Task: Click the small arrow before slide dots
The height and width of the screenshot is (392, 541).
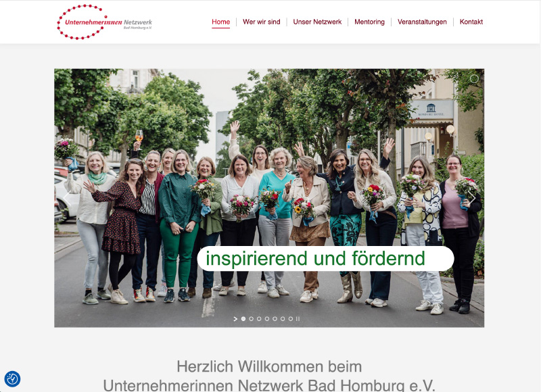Action: (x=235, y=319)
